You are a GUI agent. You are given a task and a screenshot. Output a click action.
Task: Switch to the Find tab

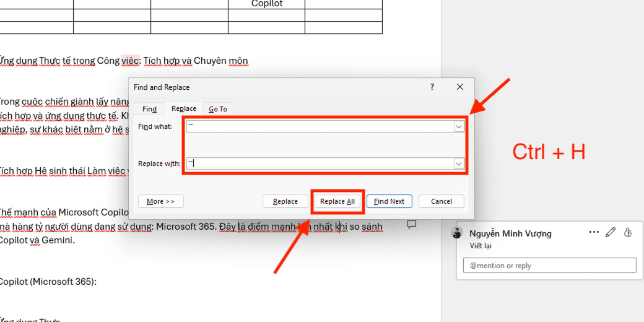click(149, 109)
